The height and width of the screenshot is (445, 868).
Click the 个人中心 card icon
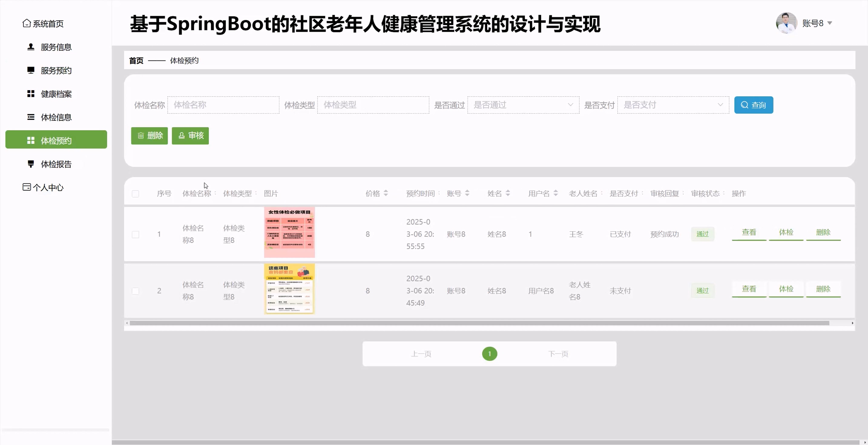pyautogui.click(x=27, y=187)
